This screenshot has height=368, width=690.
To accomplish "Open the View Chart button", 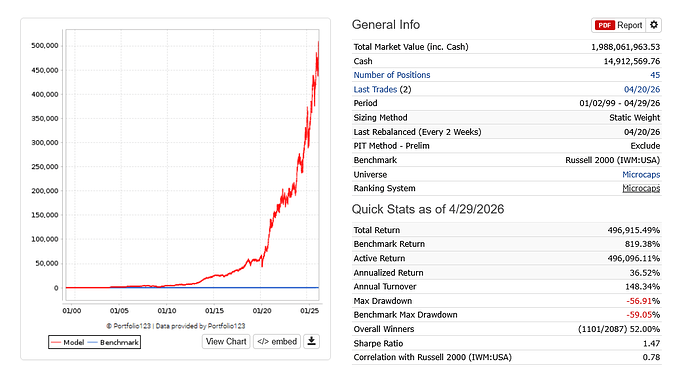I will click(226, 341).
